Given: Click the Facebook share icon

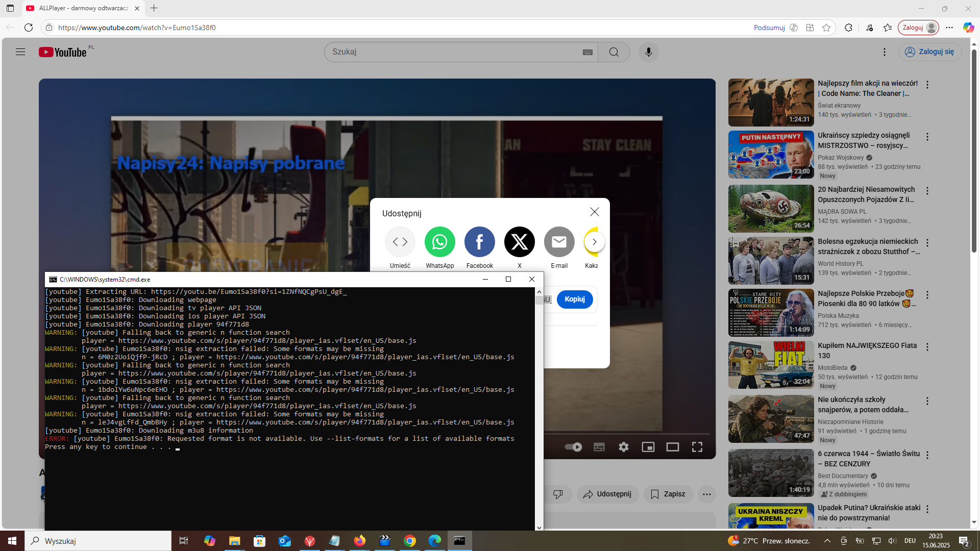Looking at the screenshot, I should pos(479,242).
